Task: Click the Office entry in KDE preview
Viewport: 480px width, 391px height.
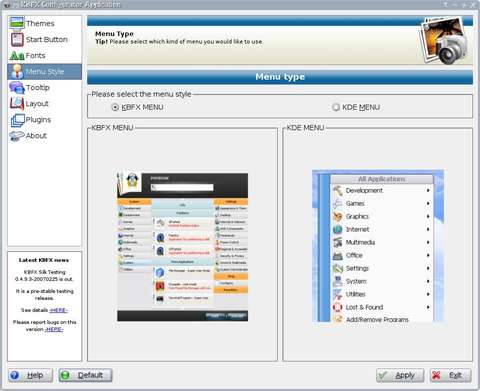Action: pos(382,255)
